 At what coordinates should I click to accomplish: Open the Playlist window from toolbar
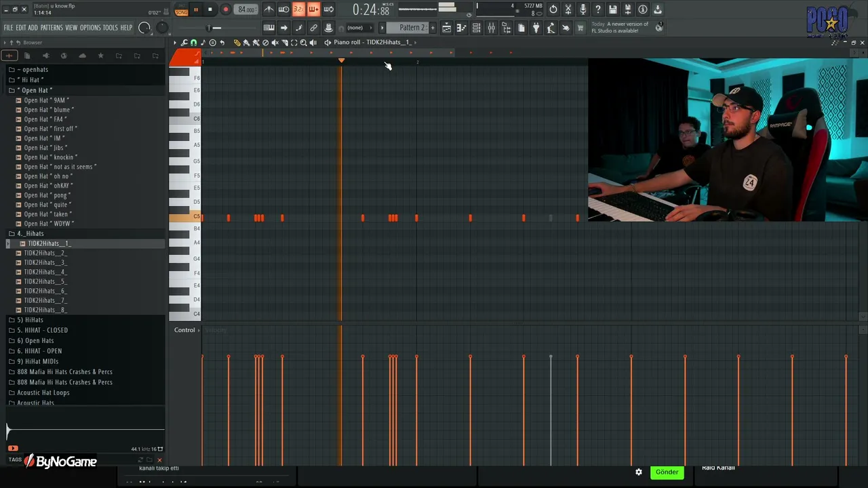446,28
